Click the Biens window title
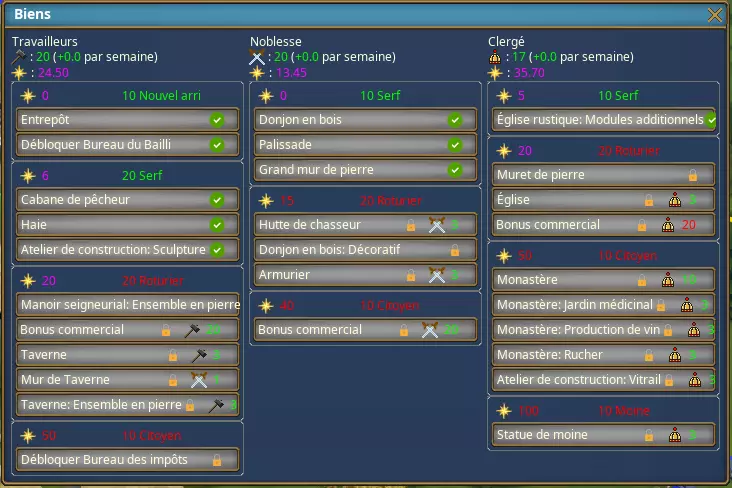Image resolution: width=732 pixels, height=488 pixels. (x=32, y=14)
